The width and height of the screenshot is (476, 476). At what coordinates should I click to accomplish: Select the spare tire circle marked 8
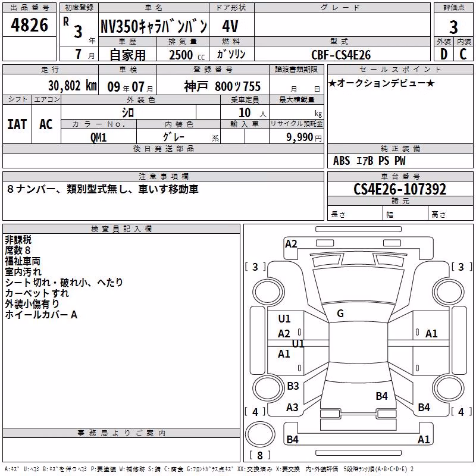[x=260, y=434]
